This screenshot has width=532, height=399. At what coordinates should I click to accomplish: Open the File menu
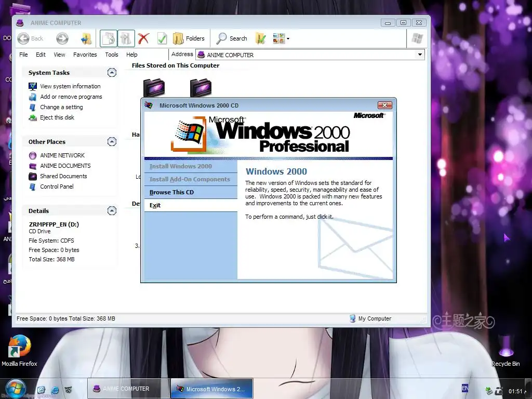point(23,55)
